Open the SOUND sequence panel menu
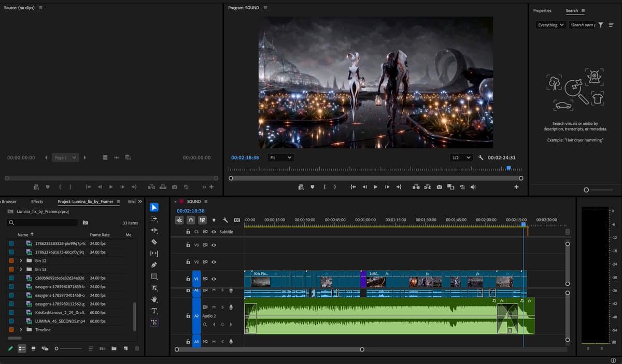The width and height of the screenshot is (622, 364). click(x=206, y=201)
